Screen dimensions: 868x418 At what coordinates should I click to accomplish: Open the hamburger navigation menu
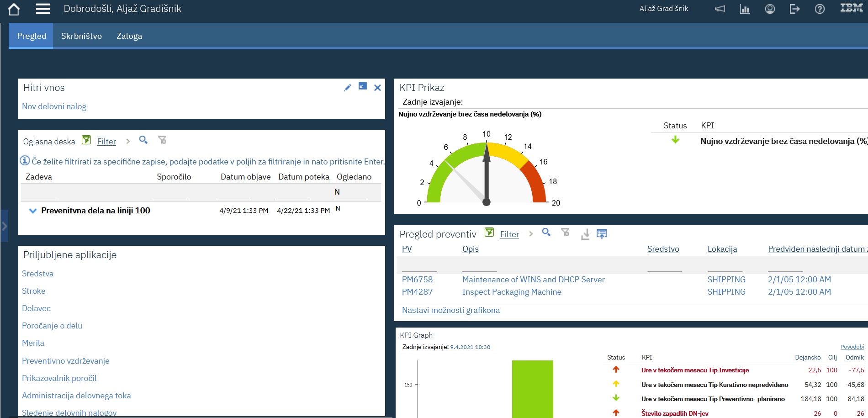(x=43, y=9)
